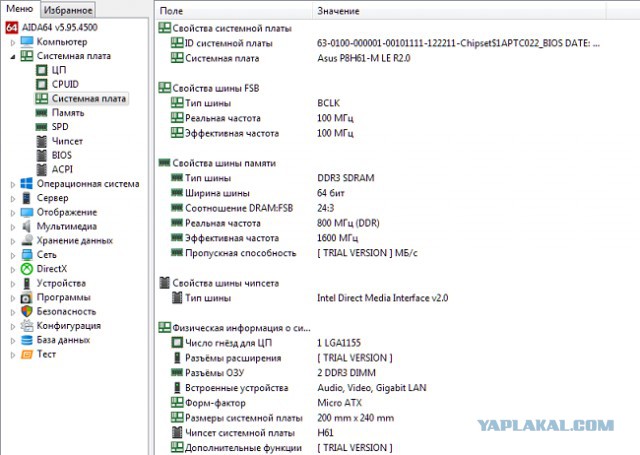
Task: Click the Программы camera-like icon
Action: pyautogui.click(x=27, y=297)
